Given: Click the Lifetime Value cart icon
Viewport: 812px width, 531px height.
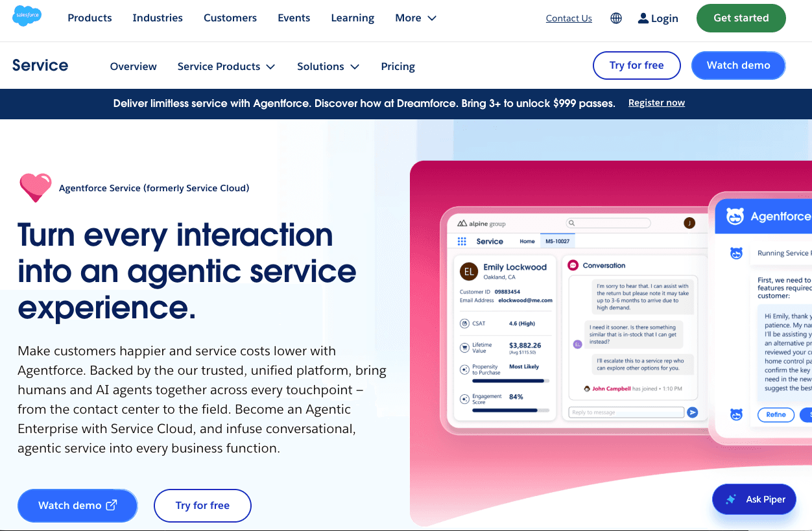Looking at the screenshot, I should point(464,348).
